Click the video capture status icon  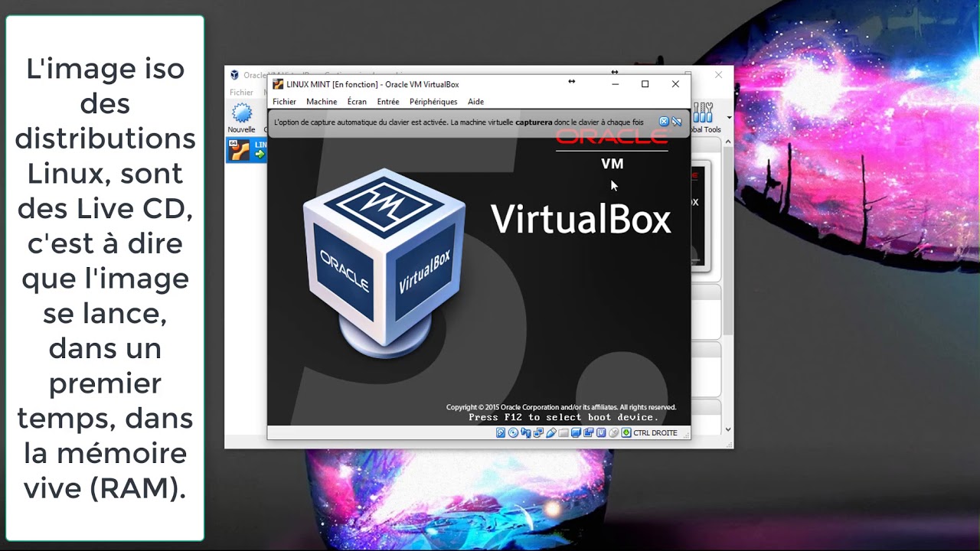click(589, 432)
